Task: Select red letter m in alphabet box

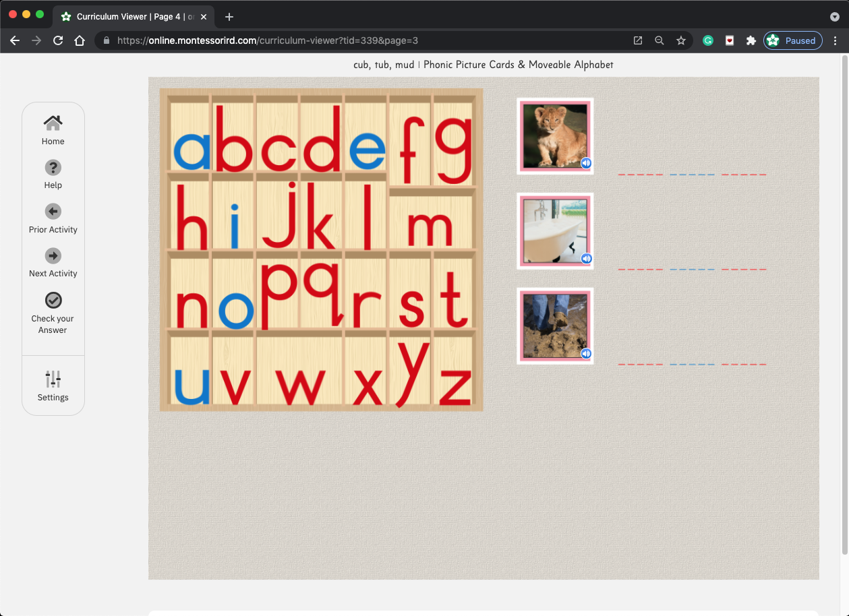Action: coord(430,229)
